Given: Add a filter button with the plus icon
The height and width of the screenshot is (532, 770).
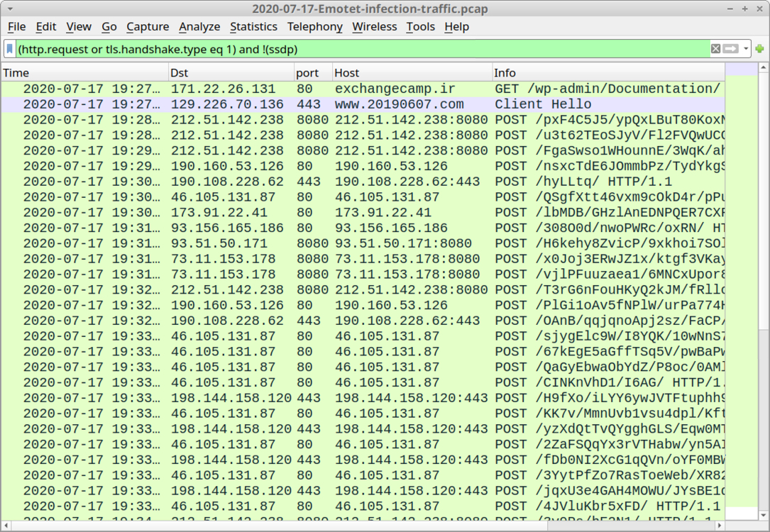Looking at the screenshot, I should 759,48.
